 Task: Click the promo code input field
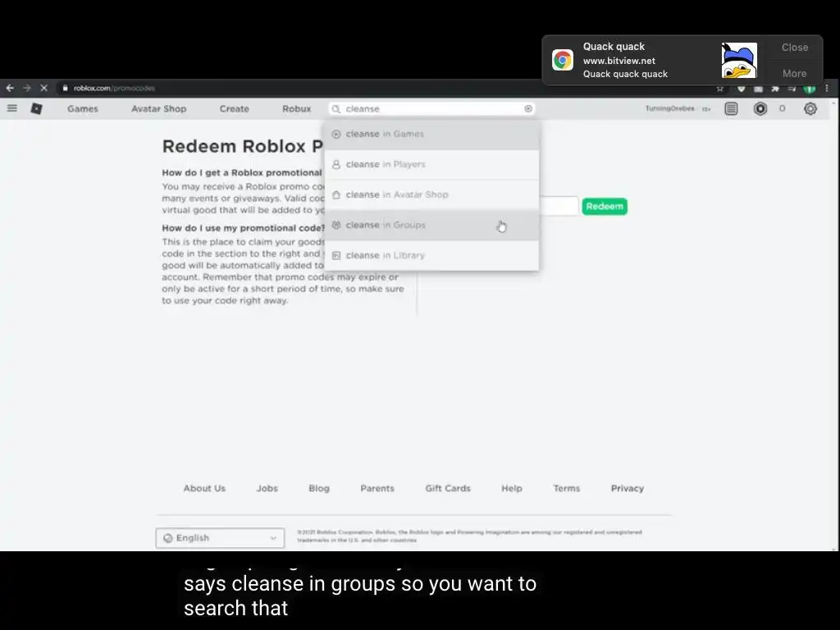tap(559, 206)
